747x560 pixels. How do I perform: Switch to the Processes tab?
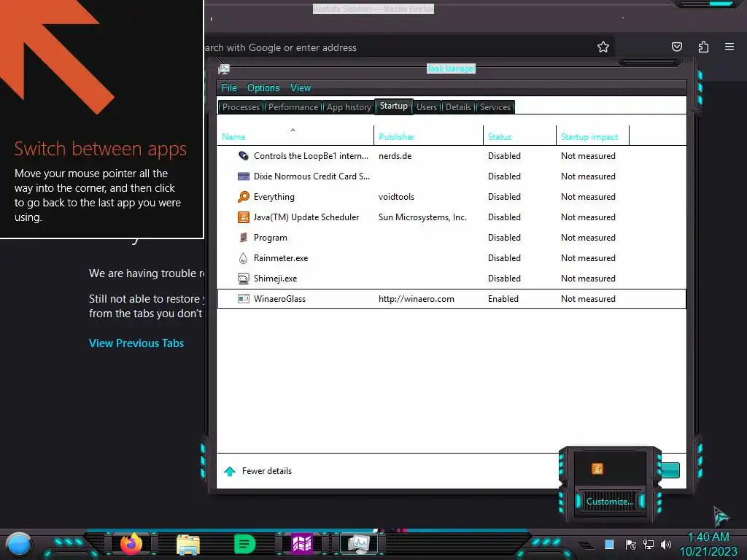(x=241, y=107)
